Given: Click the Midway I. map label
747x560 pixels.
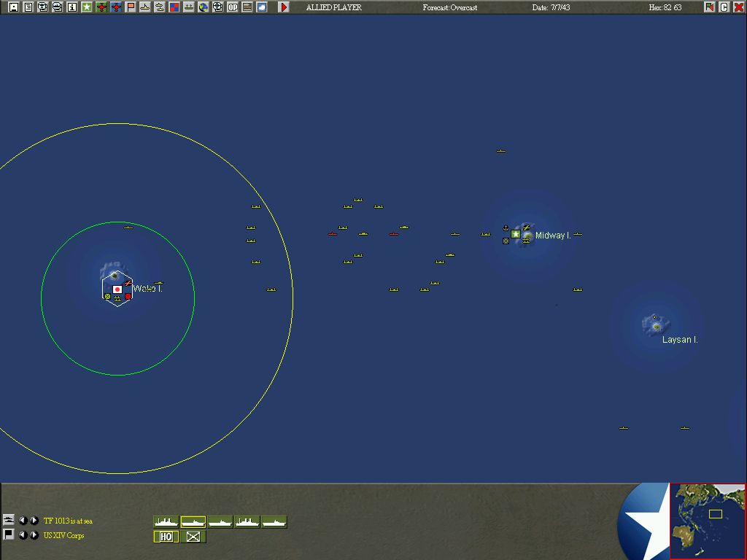Looking at the screenshot, I should [x=553, y=236].
